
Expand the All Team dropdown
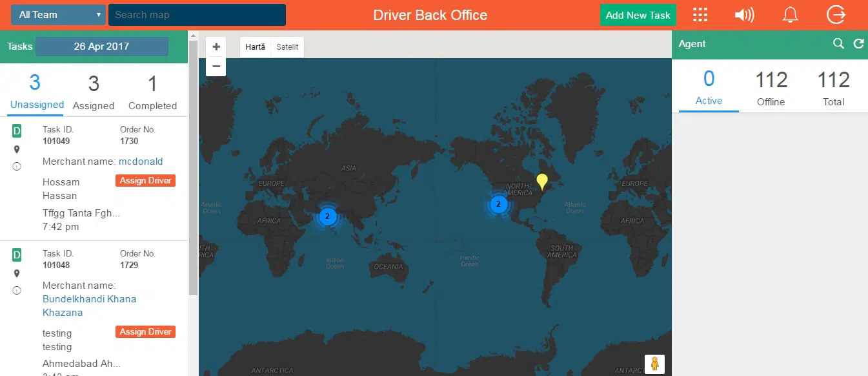58,15
